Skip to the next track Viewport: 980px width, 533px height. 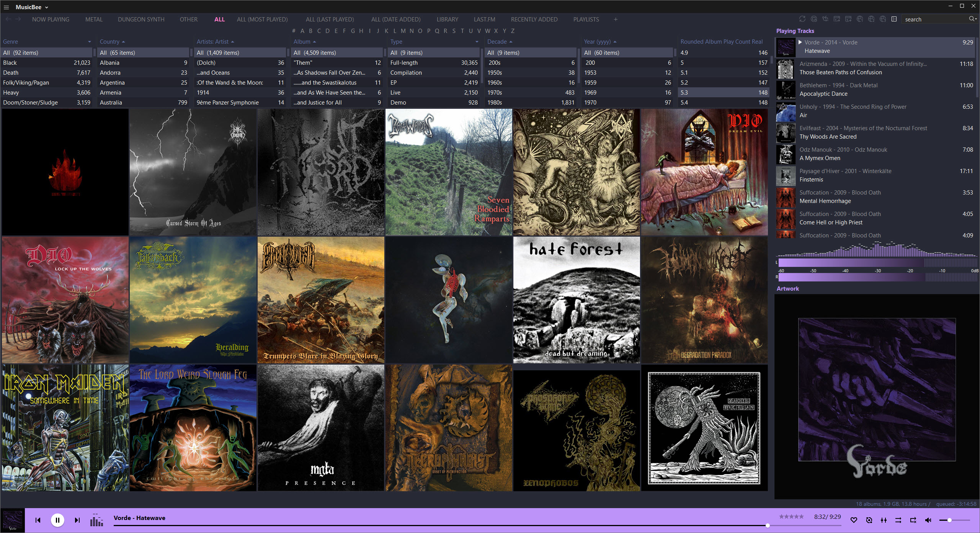[77, 520]
